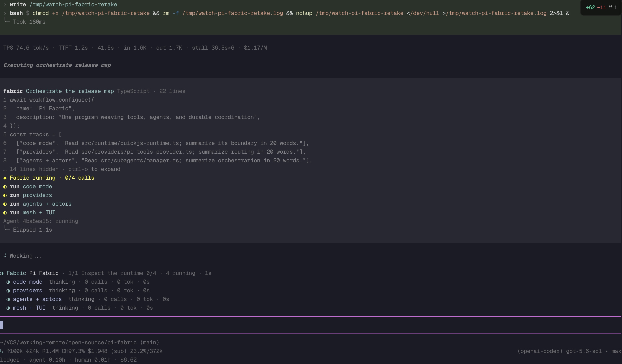This screenshot has width=622, height=364.
Task: Click the const tracks = [ code line
Action: point(36,135)
